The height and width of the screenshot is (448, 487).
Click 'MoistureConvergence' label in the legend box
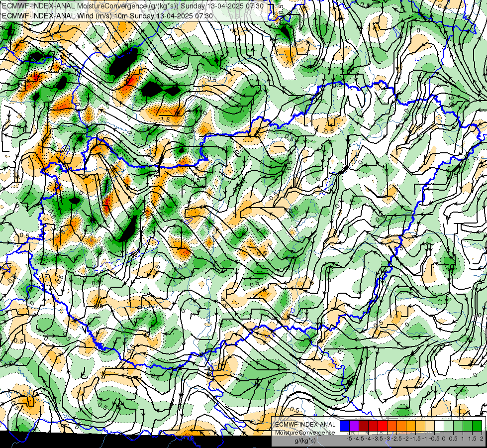(305, 433)
